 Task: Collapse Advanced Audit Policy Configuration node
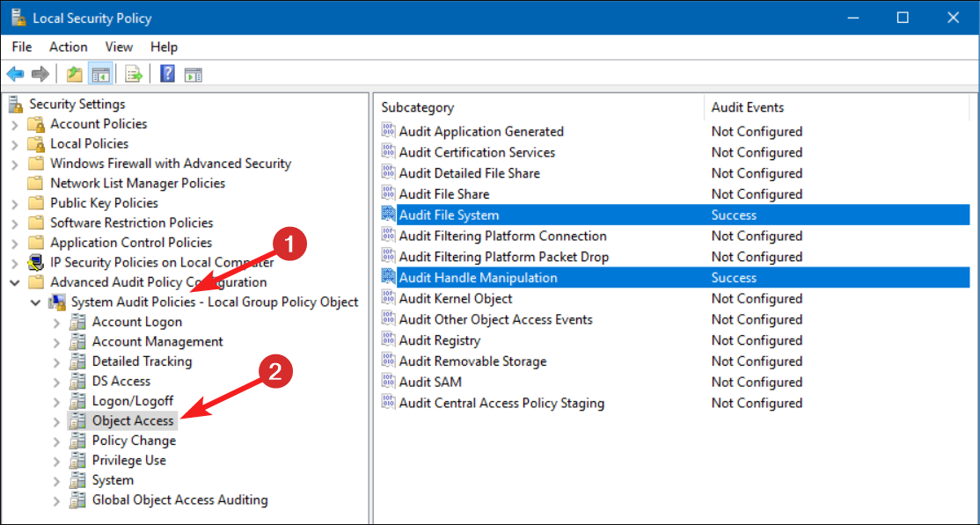[15, 282]
